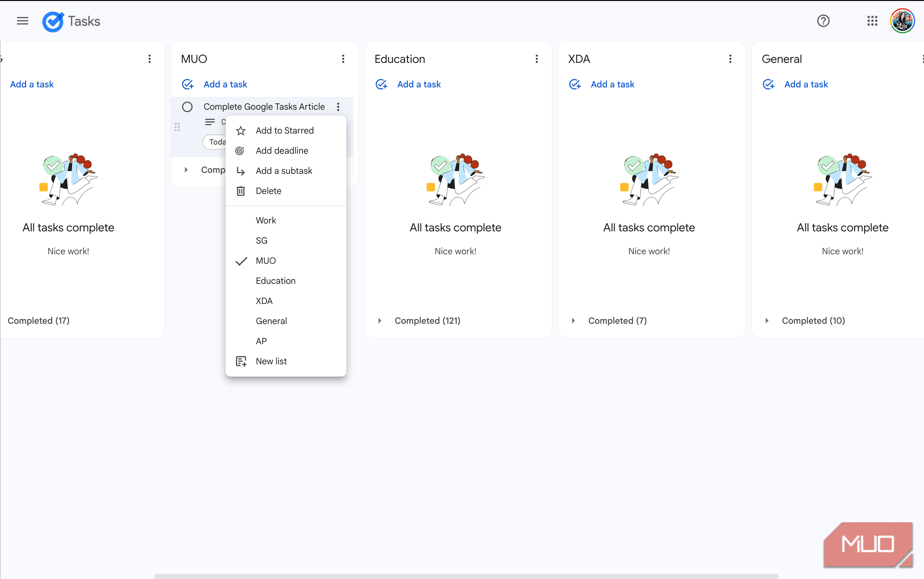Click Add a task in Education list

pos(419,84)
